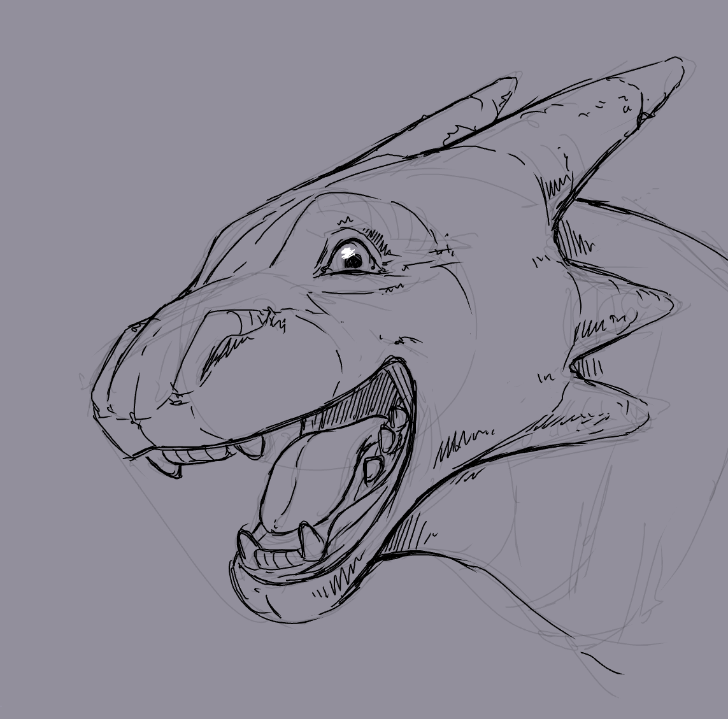
Task: Click the row of lower front teeth
Action: pos(274,559)
